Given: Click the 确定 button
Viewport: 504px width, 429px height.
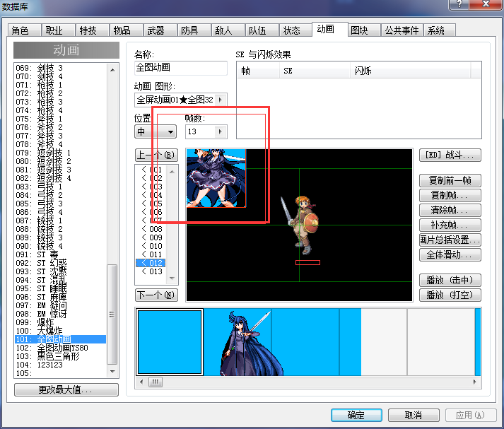Looking at the screenshot, I should coord(356,415).
